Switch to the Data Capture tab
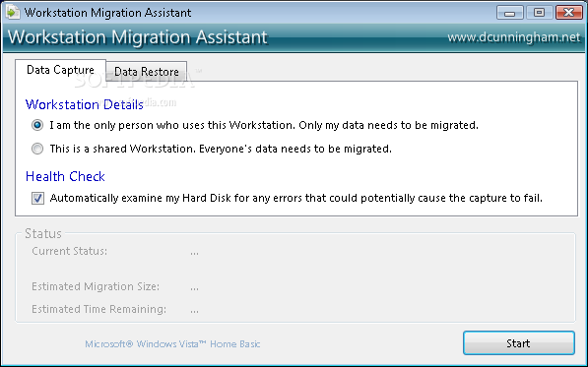The image size is (588, 367). click(x=60, y=70)
